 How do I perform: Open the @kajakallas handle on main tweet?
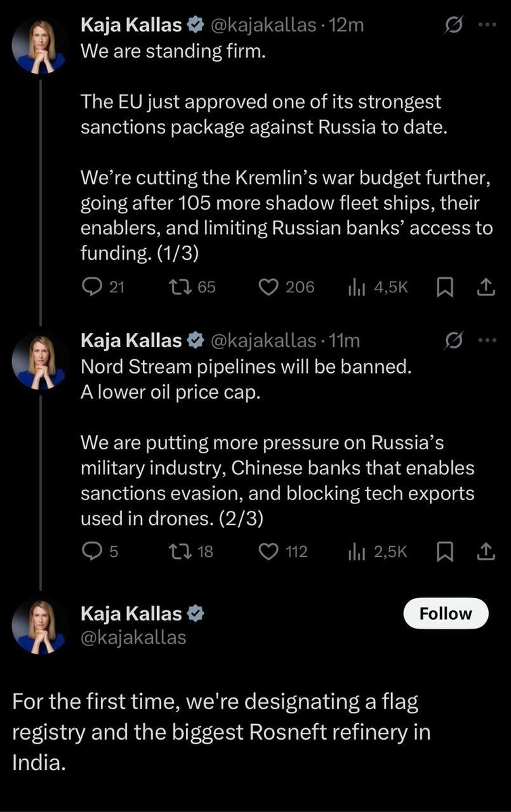click(133, 637)
